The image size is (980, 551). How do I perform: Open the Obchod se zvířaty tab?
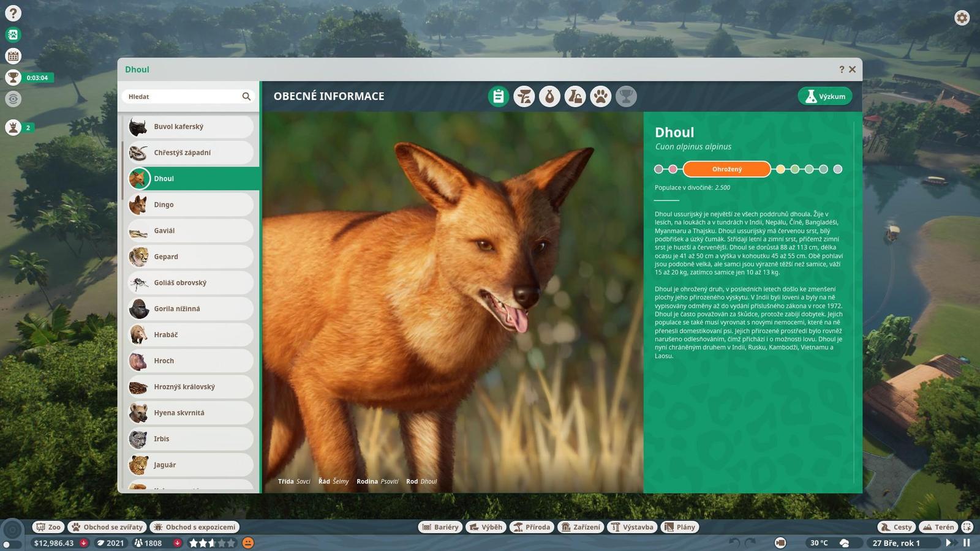point(107,527)
